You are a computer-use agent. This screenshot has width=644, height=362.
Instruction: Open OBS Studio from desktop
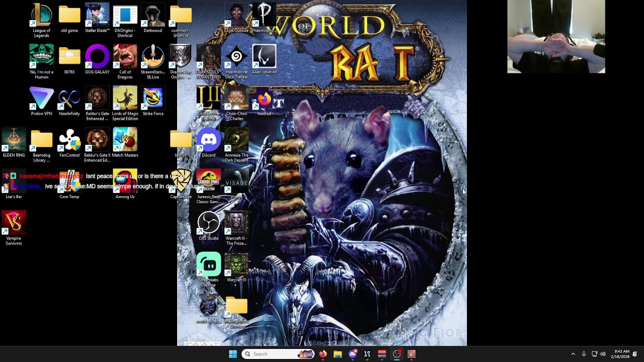click(x=208, y=226)
